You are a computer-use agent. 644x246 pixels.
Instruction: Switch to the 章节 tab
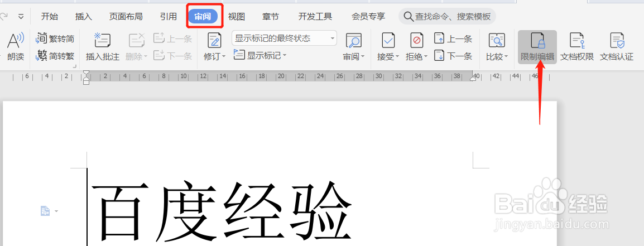[x=271, y=16]
